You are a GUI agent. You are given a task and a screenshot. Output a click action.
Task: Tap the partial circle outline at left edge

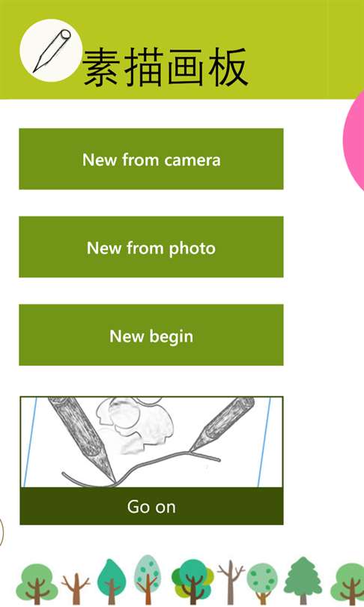coord(1,532)
